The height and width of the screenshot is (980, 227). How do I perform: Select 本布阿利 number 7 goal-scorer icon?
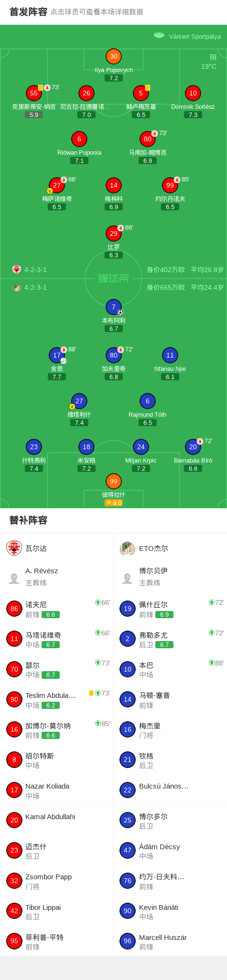113,307
